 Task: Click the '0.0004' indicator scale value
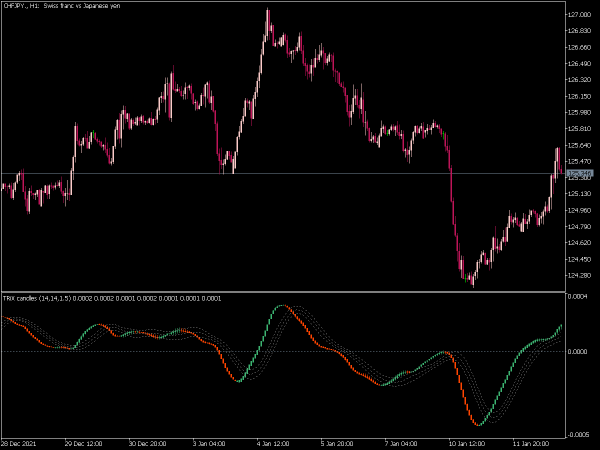(577, 297)
